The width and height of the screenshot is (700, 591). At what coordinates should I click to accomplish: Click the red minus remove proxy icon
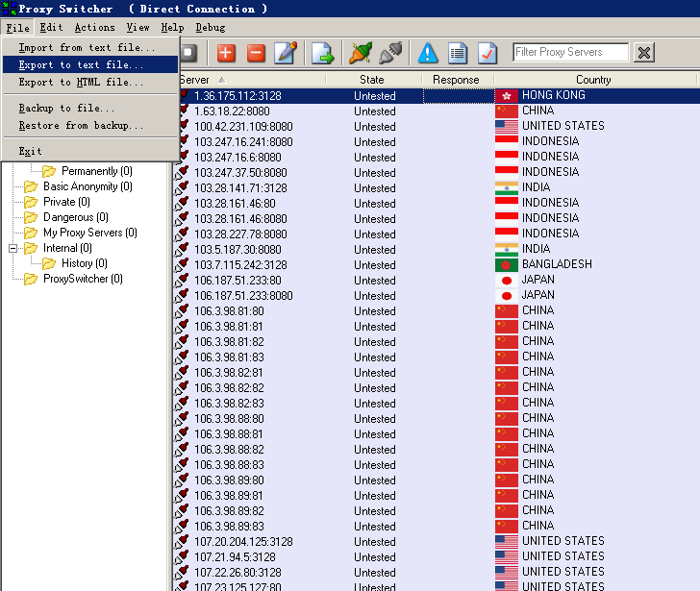[x=256, y=53]
